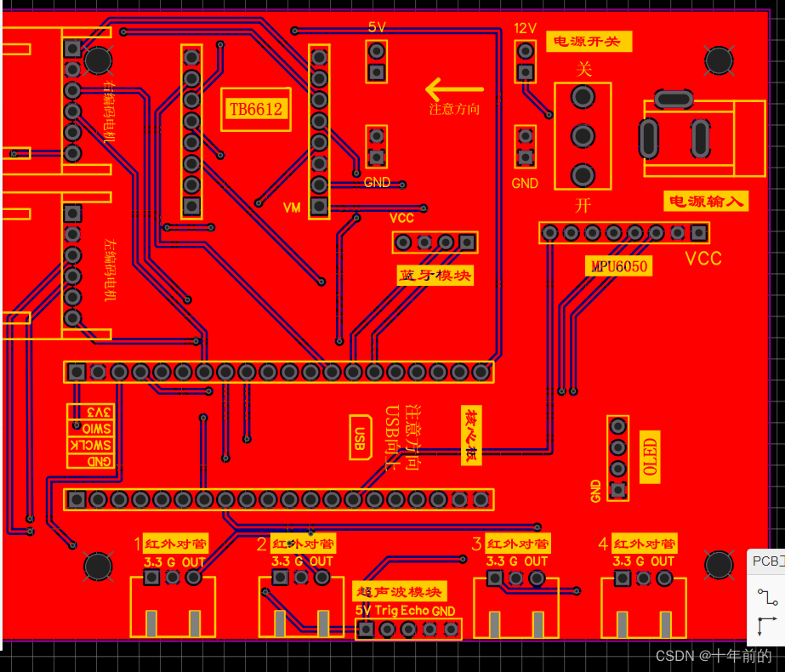
Task: Select the middle pin of power switch
Action: [x=583, y=136]
